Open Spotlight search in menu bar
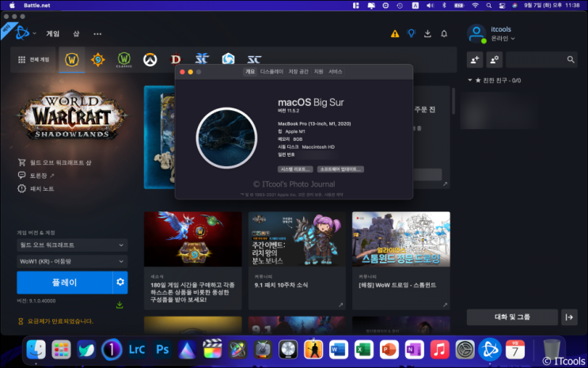The image size is (588, 368). 488,6
